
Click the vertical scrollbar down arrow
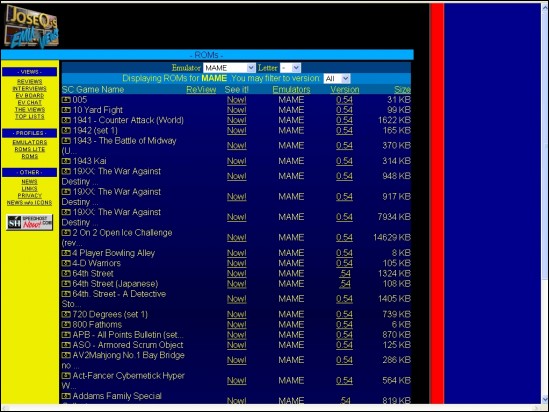[545, 399]
